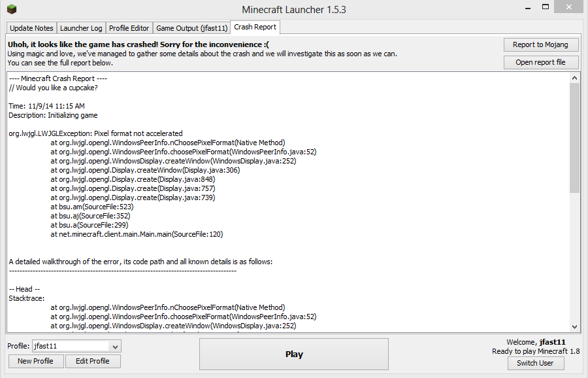The image size is (588, 378).
Task: Click the 'at bsu.a(SourceFile:299)' line
Action: point(90,225)
